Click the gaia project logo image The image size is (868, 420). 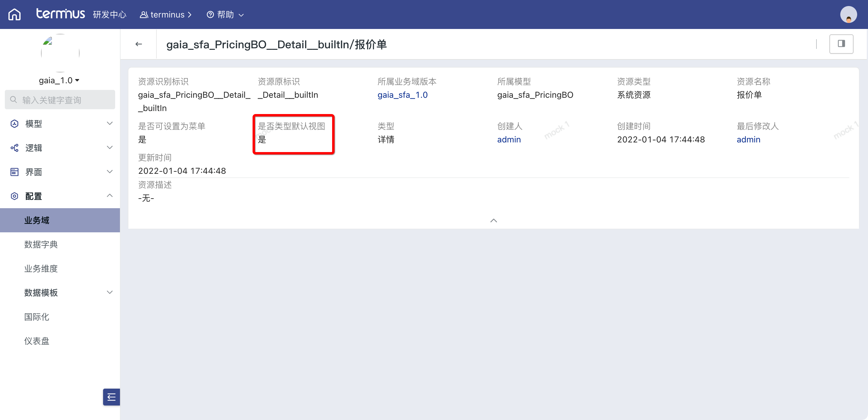tap(60, 52)
